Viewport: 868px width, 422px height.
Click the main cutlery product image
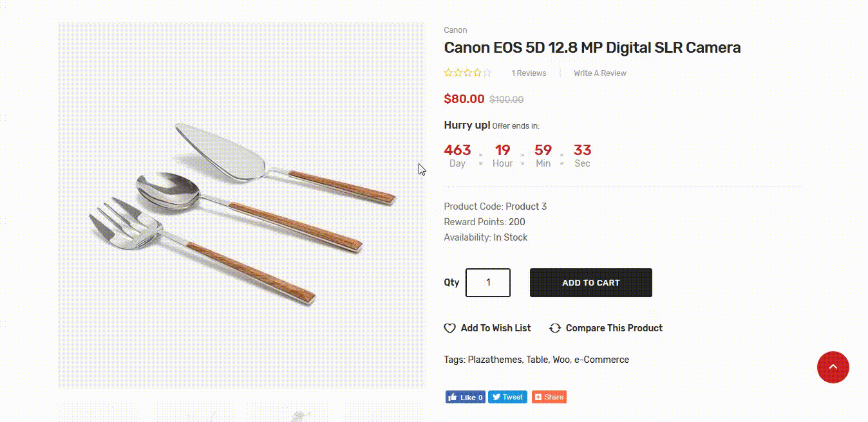tap(241, 205)
